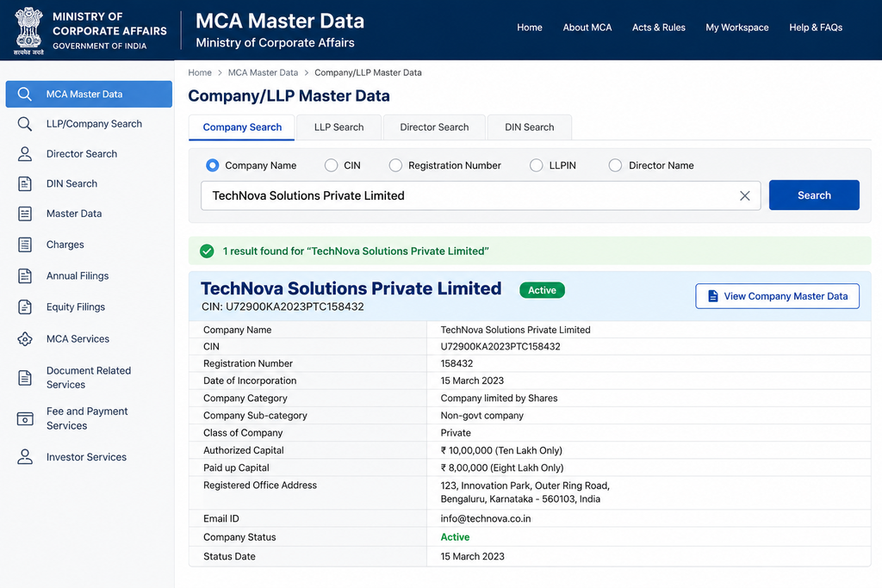This screenshot has width=882, height=588.
Task: Open My Workspace menu
Action: (x=737, y=28)
